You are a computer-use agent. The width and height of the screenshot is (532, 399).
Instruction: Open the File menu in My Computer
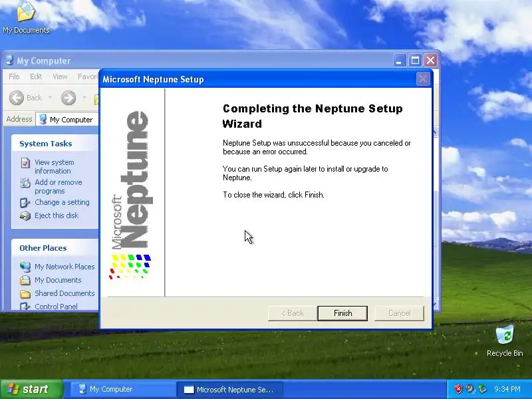tap(14, 76)
